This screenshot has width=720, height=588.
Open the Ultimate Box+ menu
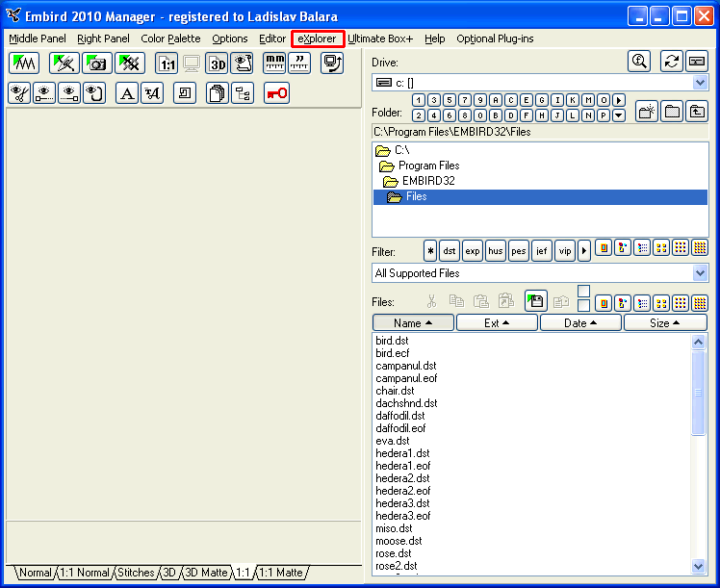tap(380, 39)
